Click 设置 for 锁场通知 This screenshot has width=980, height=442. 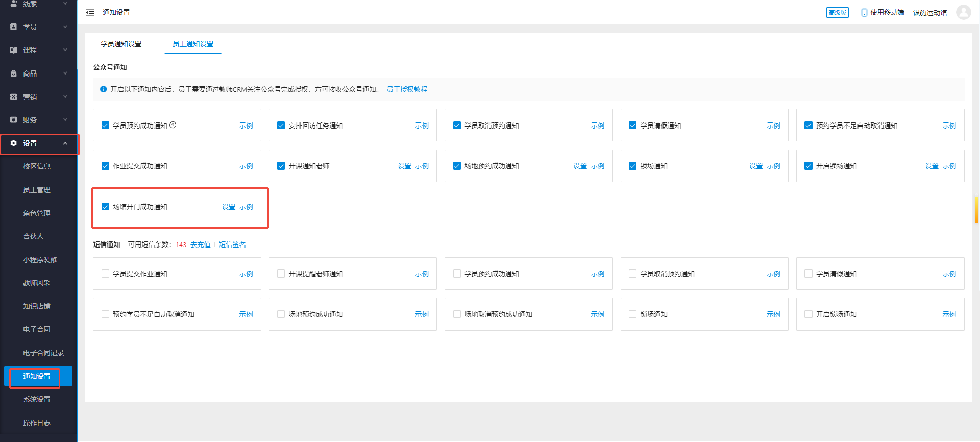pyautogui.click(x=756, y=166)
